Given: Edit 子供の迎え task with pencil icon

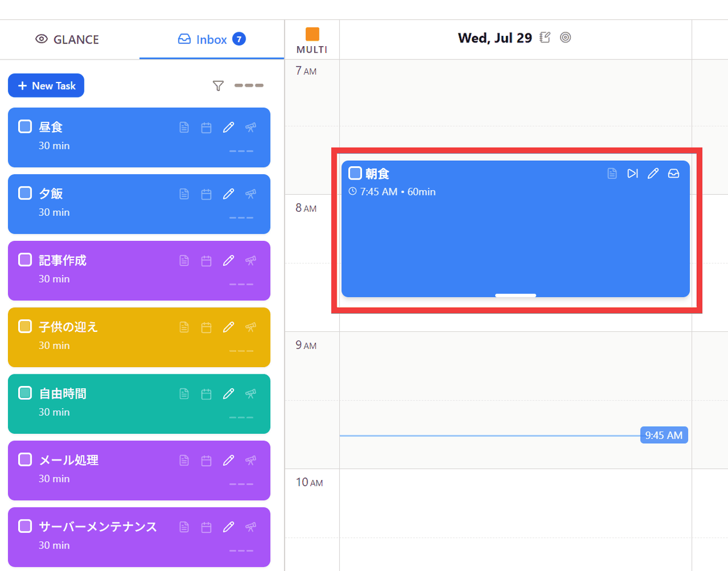Looking at the screenshot, I should coord(228,327).
